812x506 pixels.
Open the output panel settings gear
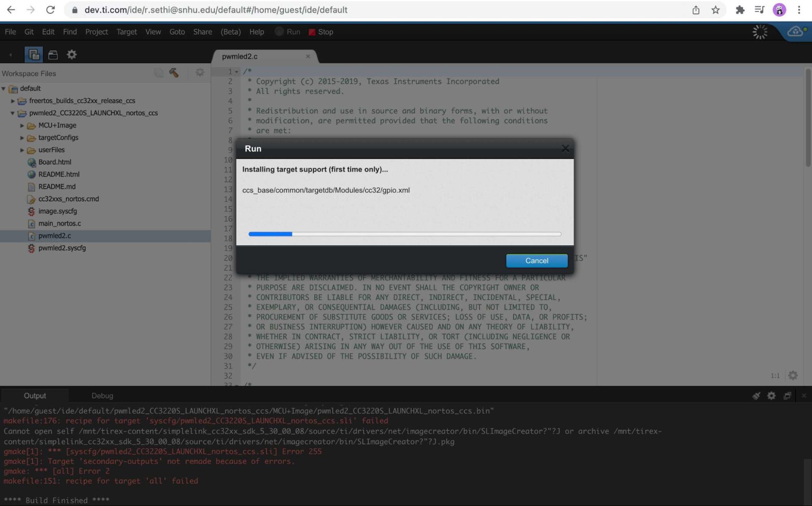click(x=771, y=396)
